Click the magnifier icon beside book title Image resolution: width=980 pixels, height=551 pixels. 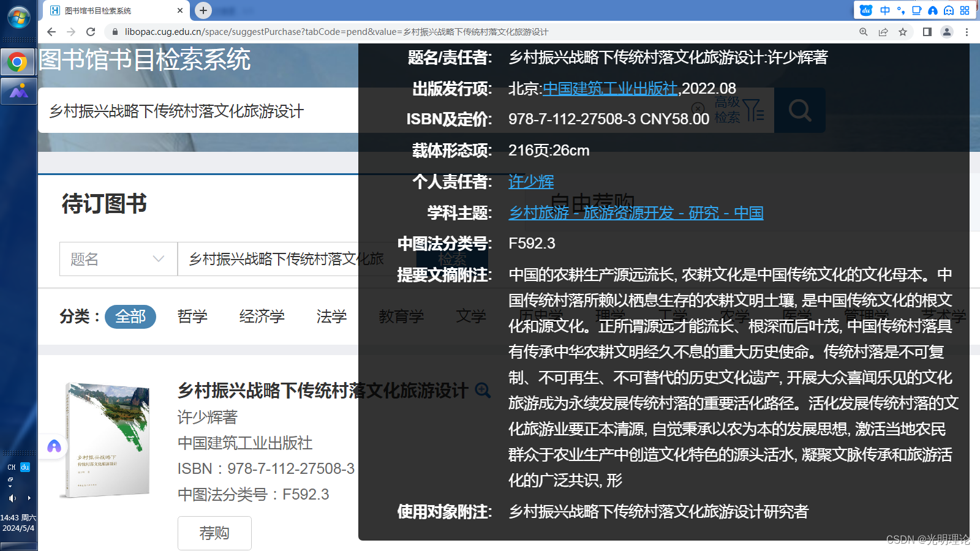point(483,391)
